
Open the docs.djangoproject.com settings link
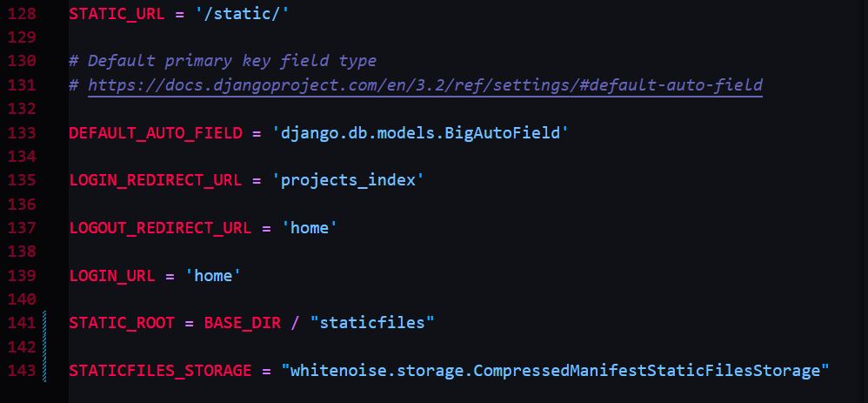(x=425, y=85)
